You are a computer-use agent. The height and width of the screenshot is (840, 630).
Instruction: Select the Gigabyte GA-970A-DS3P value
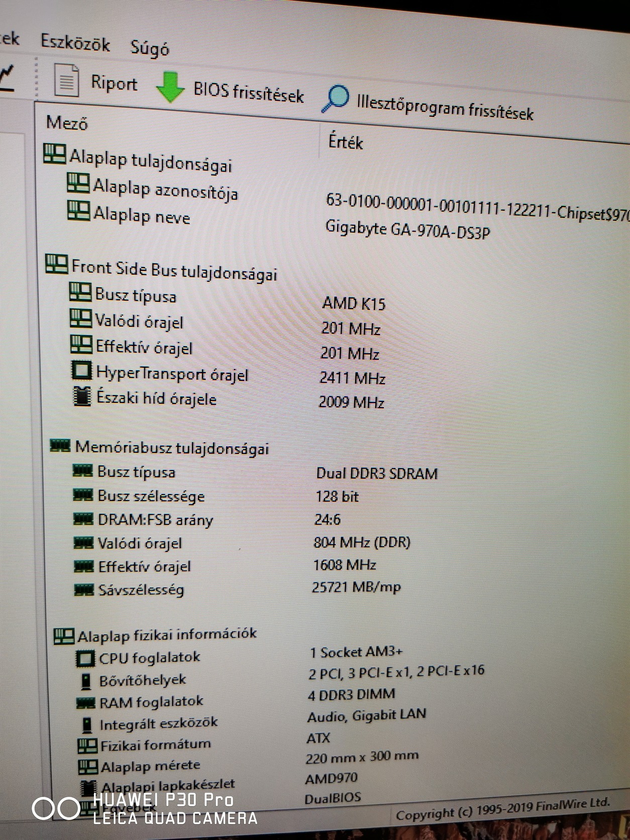point(407,230)
